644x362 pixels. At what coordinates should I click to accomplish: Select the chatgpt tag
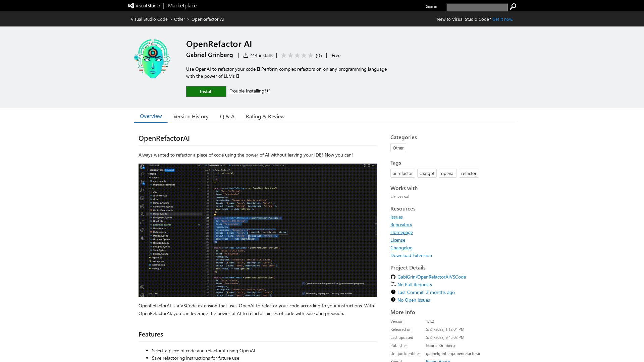click(427, 173)
